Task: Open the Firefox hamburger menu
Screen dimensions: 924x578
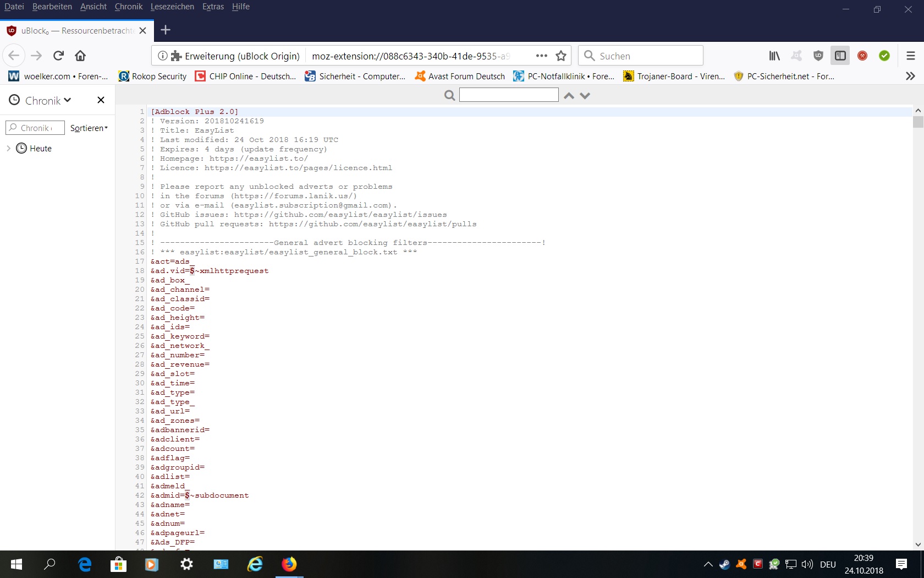Action: (x=911, y=56)
